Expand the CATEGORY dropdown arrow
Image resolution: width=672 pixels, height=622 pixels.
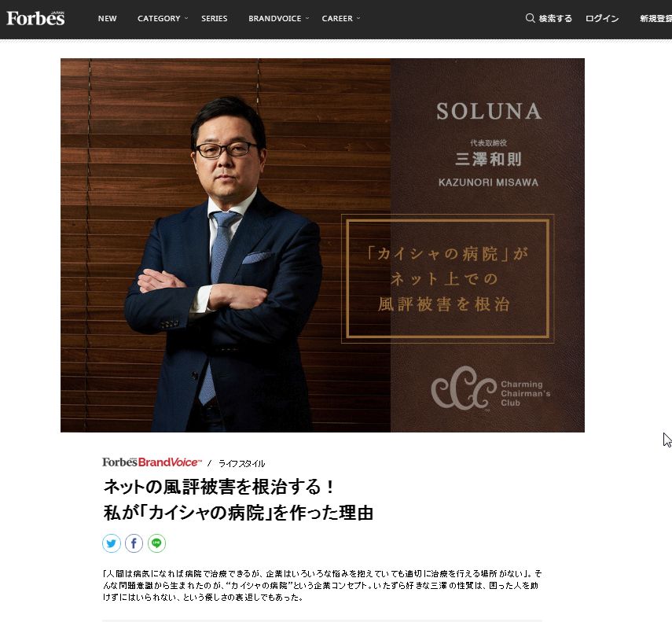click(186, 18)
